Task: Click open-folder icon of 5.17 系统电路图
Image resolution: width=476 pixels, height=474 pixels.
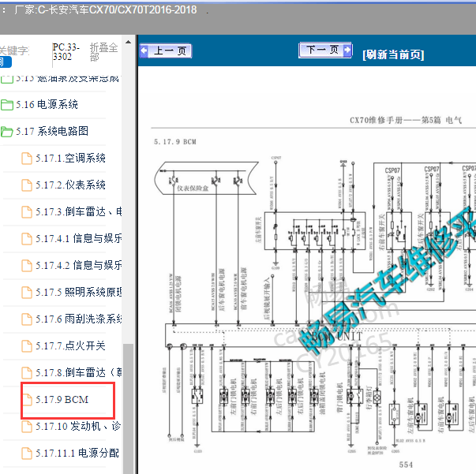Action: click(6, 132)
